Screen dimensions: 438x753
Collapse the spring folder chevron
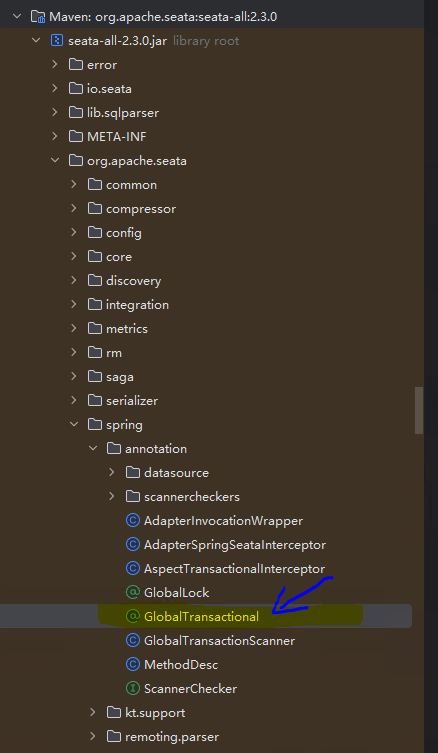click(73, 425)
